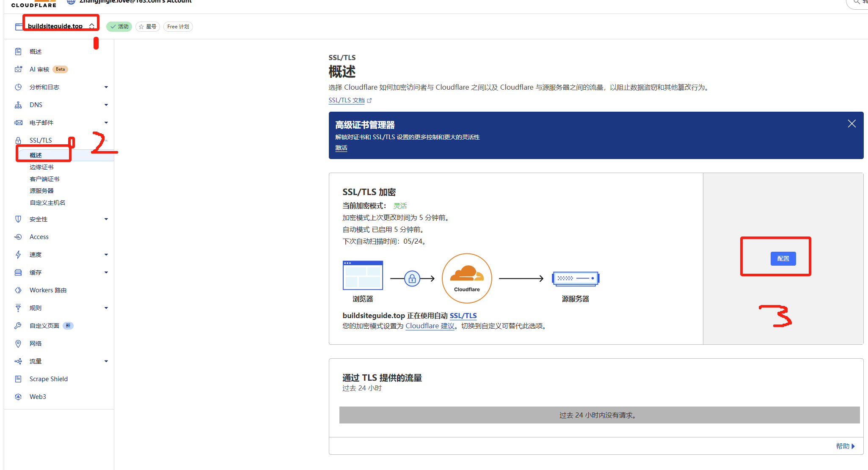Click the email envelope icon in sidebar
The image size is (868, 470).
point(18,123)
